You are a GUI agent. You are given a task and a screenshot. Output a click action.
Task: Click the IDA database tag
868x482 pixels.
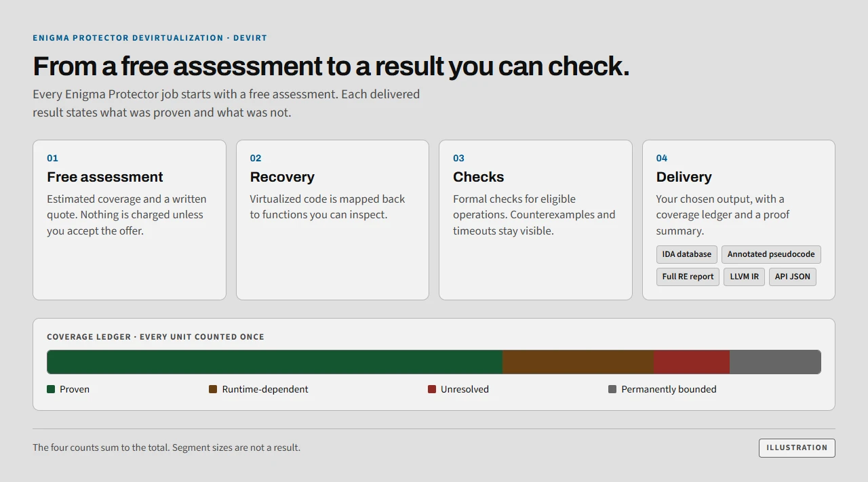[x=686, y=254]
